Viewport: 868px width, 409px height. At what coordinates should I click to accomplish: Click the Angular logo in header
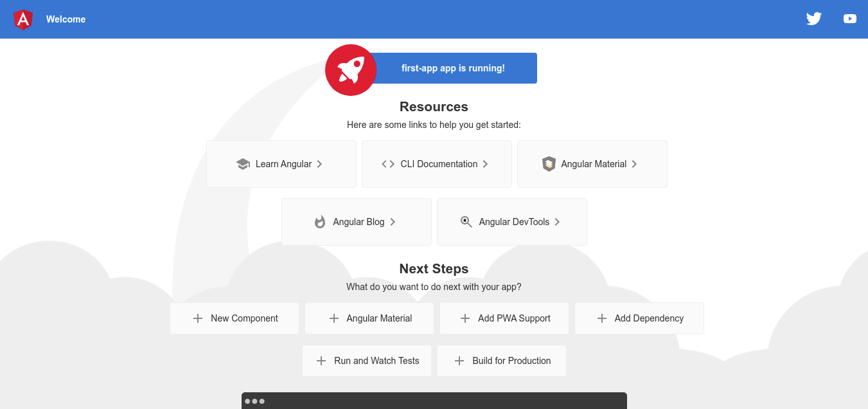pyautogui.click(x=23, y=19)
